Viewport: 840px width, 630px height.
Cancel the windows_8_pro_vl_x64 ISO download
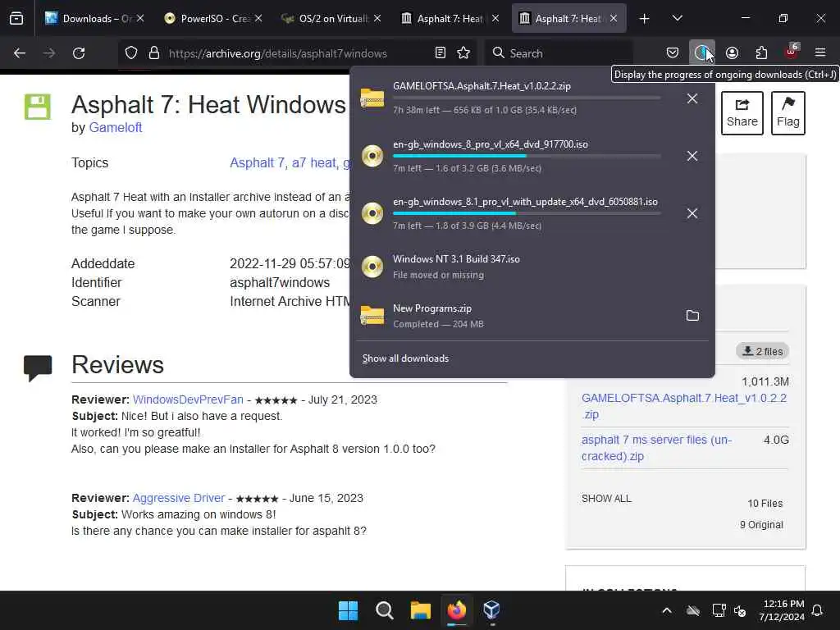click(x=692, y=156)
